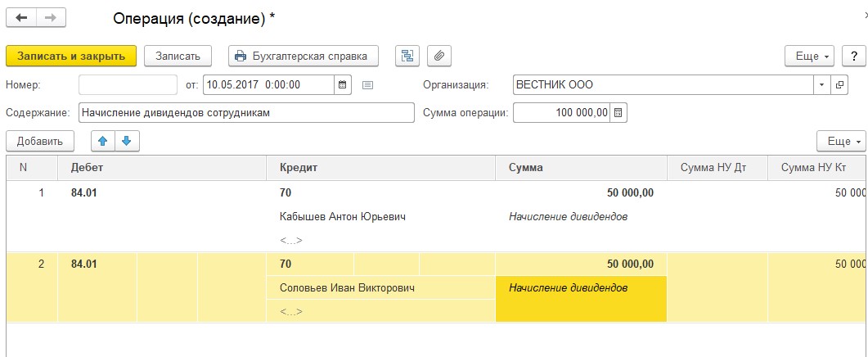The image size is (868, 357).
Task: Click the Дебет column header
Action: (162, 168)
